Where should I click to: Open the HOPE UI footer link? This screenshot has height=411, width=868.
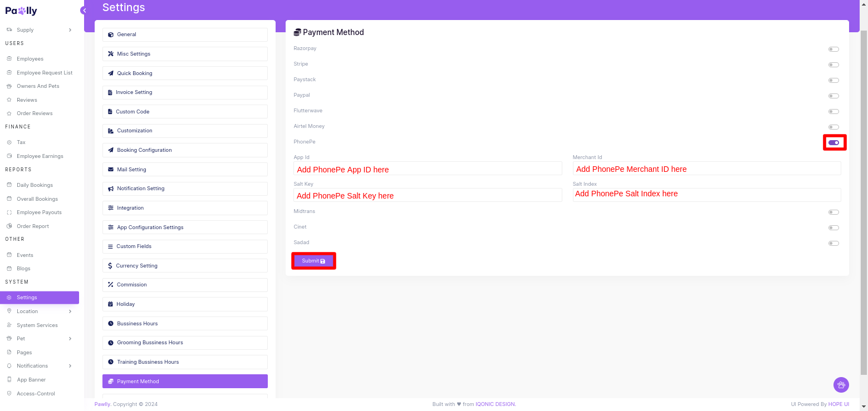[x=838, y=404]
